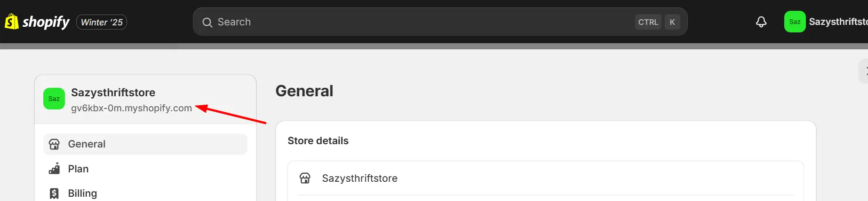The image size is (868, 201).
Task: Click the shopify wordmark text
Action: click(x=46, y=22)
